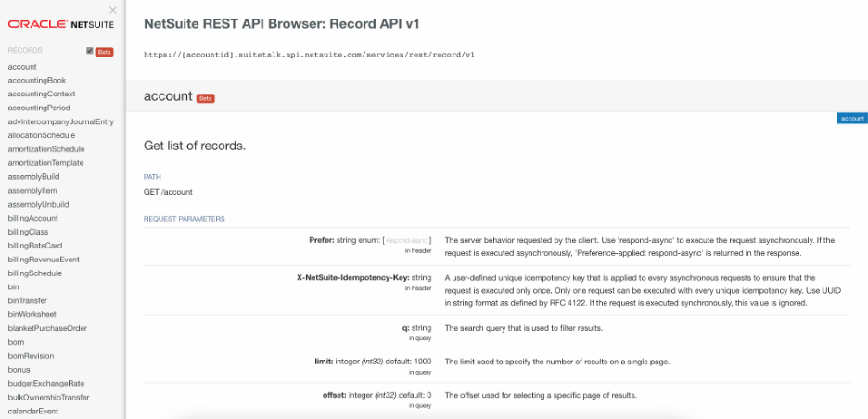This screenshot has height=419, width=868.
Task: Click the GET /account path text
Action: coord(168,192)
